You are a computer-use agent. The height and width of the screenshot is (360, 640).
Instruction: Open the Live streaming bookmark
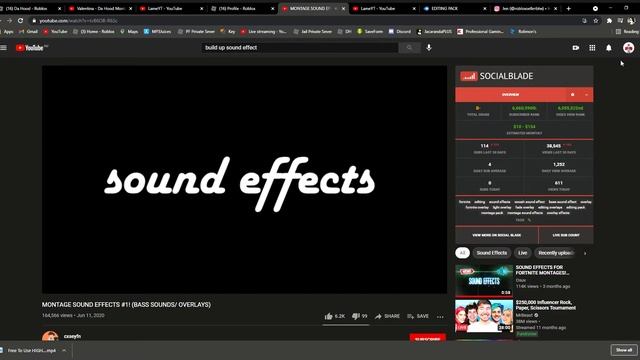click(x=264, y=31)
